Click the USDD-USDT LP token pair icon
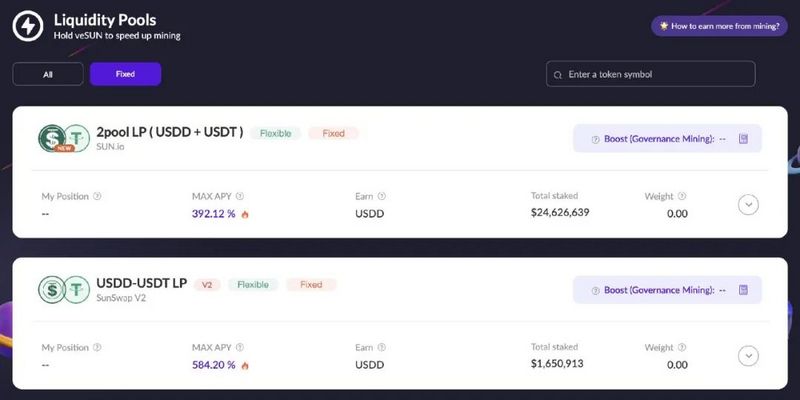 click(64, 290)
